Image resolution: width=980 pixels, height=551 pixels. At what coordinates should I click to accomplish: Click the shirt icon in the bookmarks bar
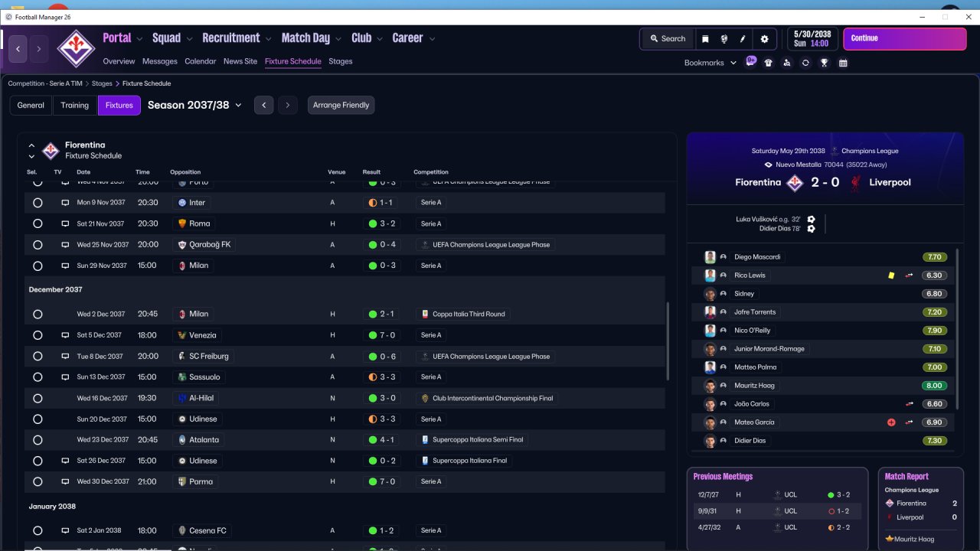[x=769, y=63]
